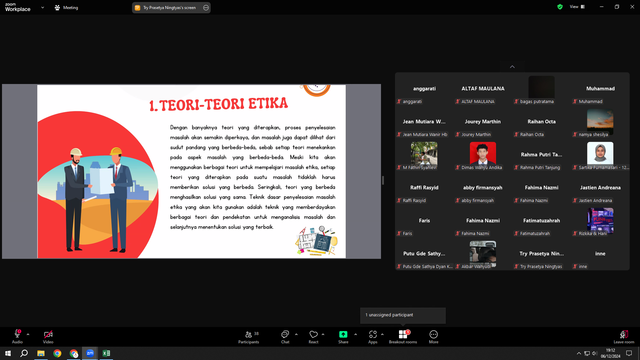
Task: Open the Breakout rooms panel
Action: [403, 337]
